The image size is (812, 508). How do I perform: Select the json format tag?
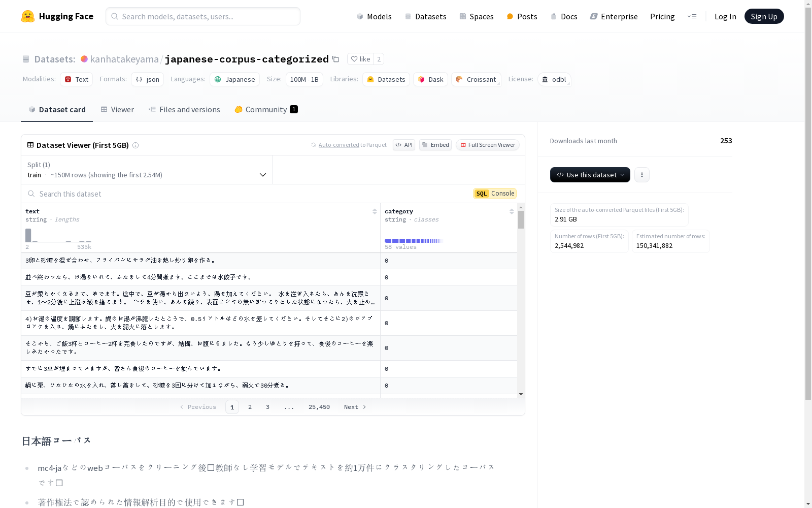coord(147,79)
